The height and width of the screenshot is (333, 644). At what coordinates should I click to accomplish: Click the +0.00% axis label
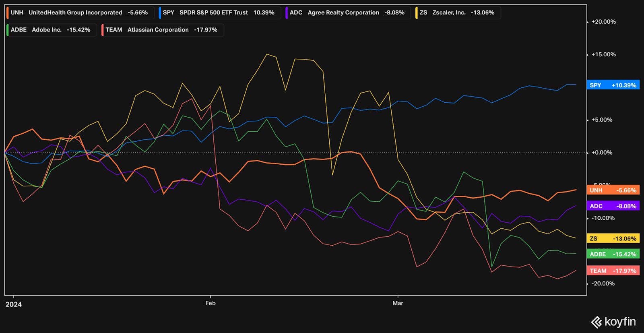coord(602,153)
